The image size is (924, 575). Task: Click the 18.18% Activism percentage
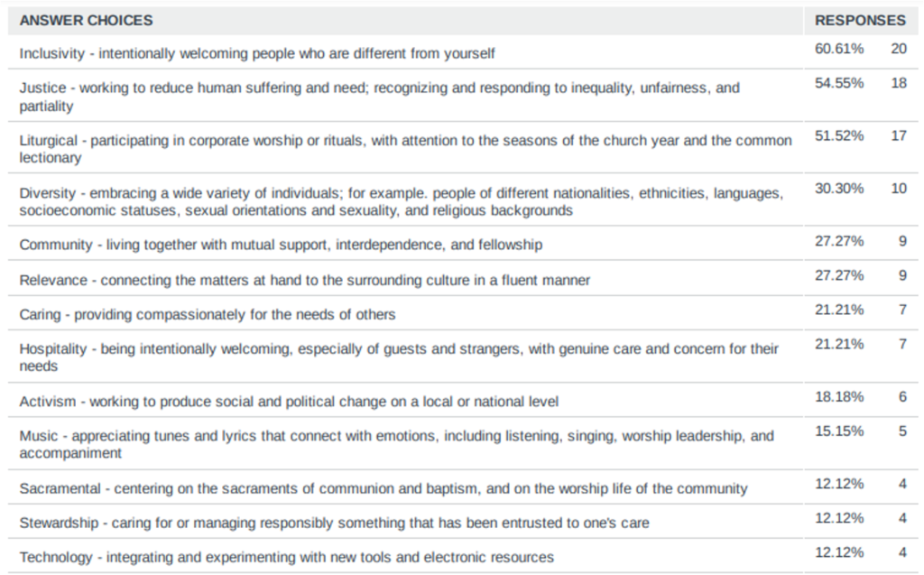pos(839,396)
